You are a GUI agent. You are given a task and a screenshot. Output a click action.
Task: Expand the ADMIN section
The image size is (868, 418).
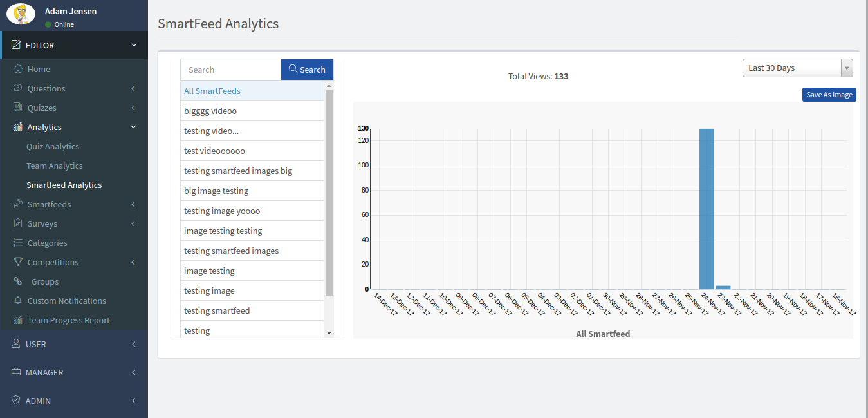[x=134, y=401]
